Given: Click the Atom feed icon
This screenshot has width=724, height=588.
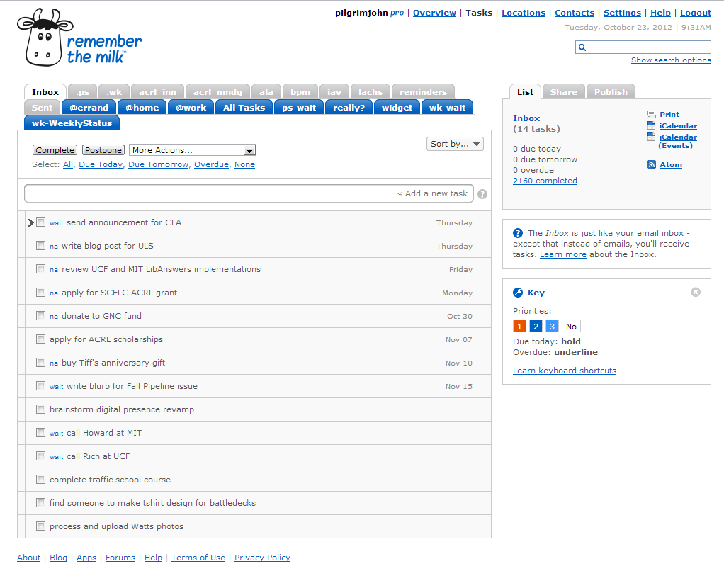Looking at the screenshot, I should (651, 164).
